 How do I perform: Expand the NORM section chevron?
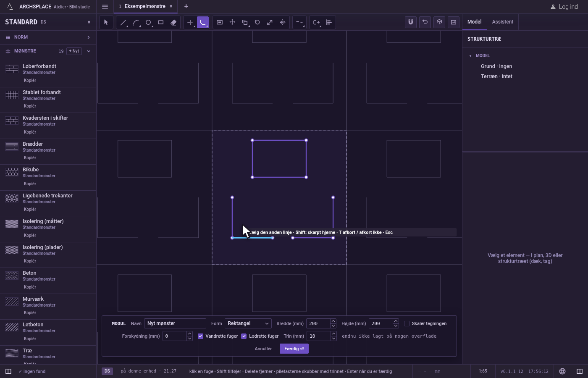[89, 37]
